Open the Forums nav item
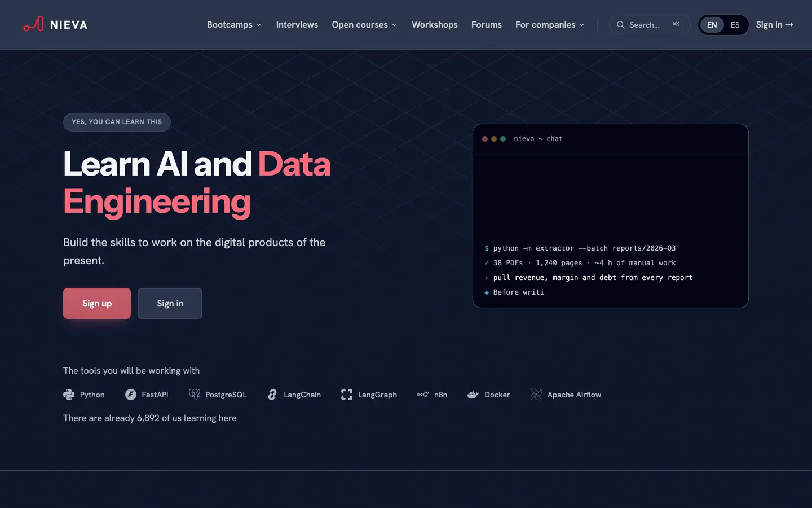 (x=487, y=25)
